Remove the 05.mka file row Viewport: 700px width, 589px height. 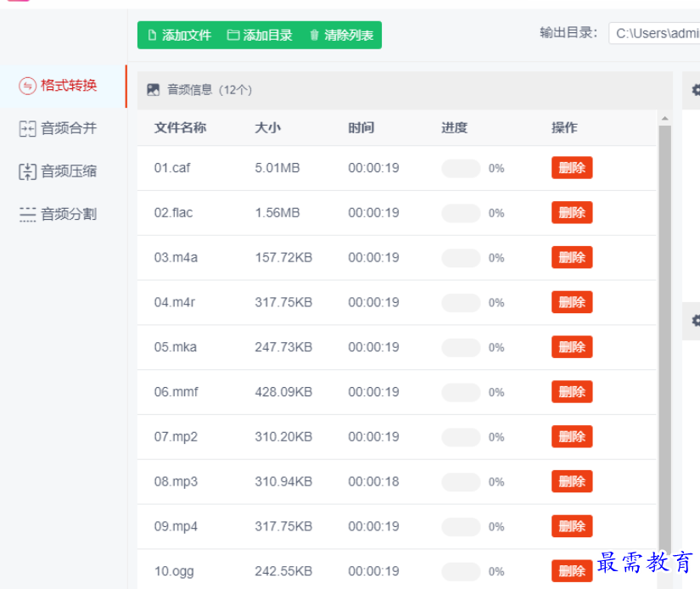click(571, 347)
